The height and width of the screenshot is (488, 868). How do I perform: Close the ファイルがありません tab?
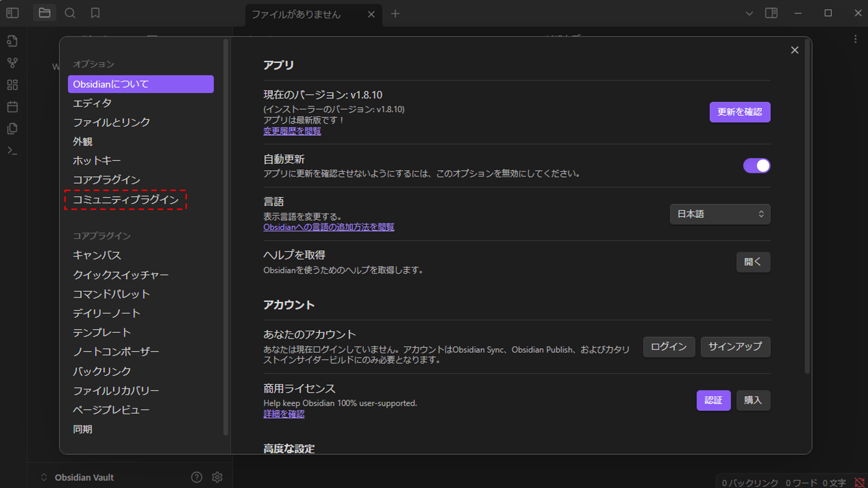[x=371, y=14]
